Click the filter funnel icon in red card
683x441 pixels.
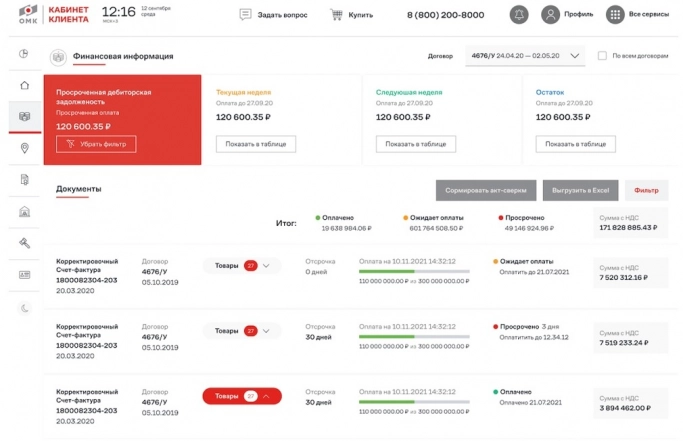(71, 144)
